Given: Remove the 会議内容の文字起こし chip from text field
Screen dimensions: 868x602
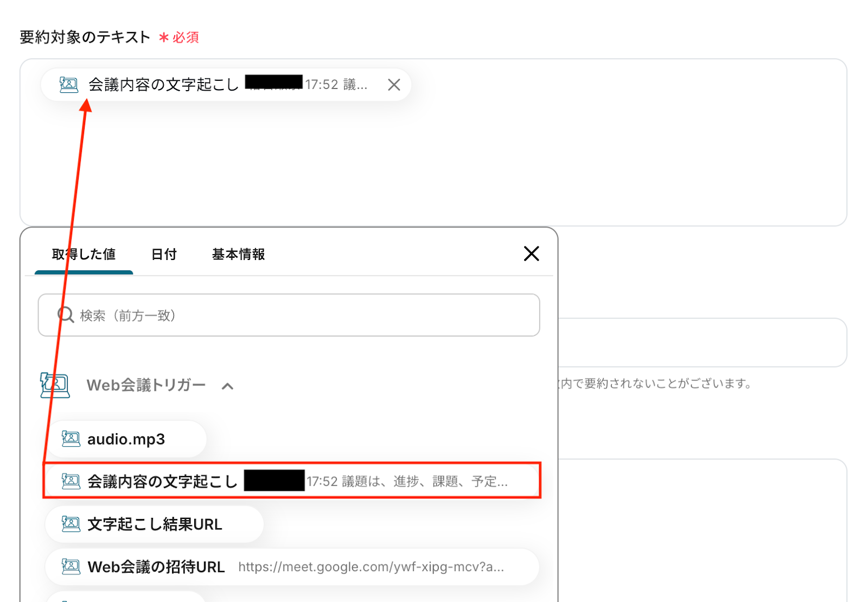Looking at the screenshot, I should point(394,85).
